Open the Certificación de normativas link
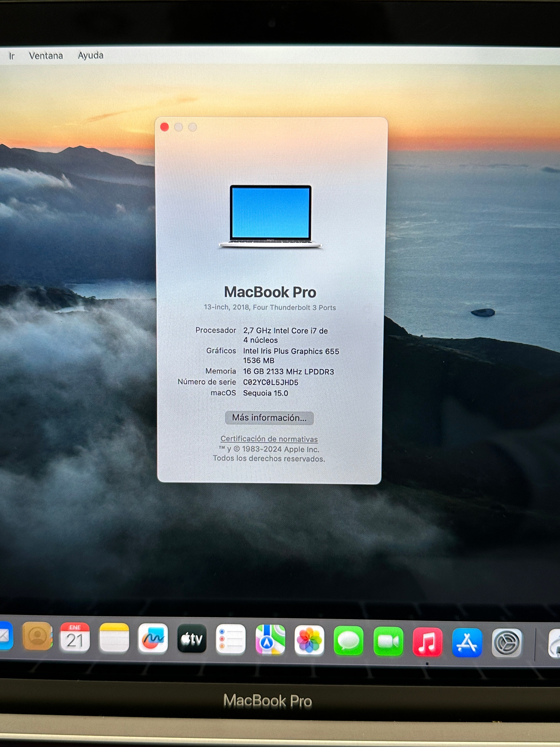The height and width of the screenshot is (747, 560). click(x=269, y=439)
